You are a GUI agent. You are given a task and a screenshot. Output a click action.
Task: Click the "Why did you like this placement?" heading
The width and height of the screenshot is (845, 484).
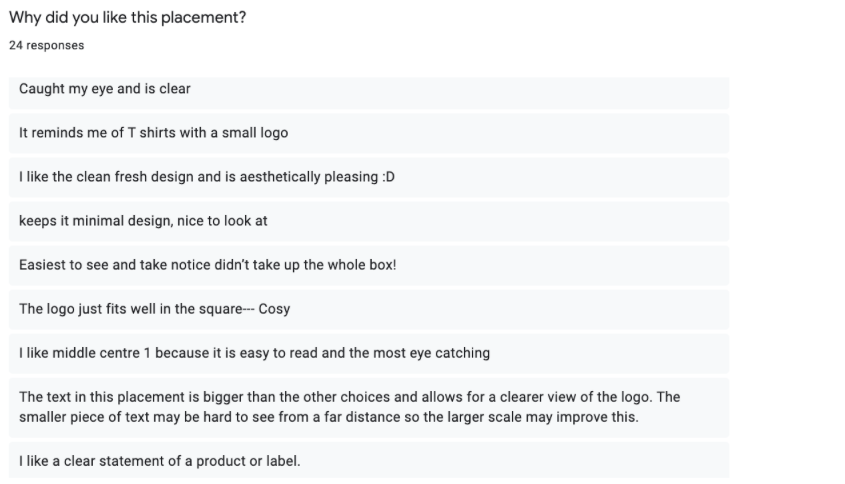pos(127,19)
